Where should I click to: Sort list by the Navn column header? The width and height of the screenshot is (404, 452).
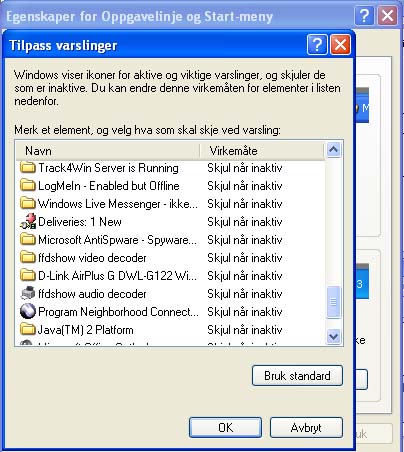[108, 151]
